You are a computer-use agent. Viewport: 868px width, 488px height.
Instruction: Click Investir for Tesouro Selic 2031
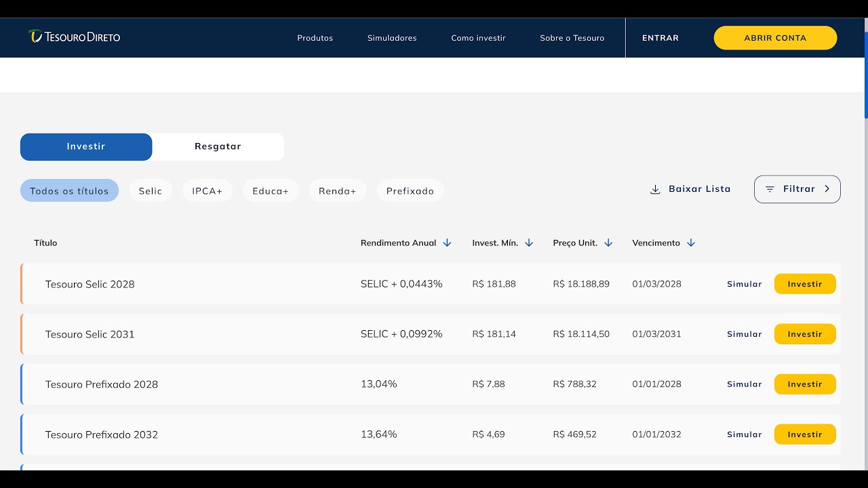805,334
